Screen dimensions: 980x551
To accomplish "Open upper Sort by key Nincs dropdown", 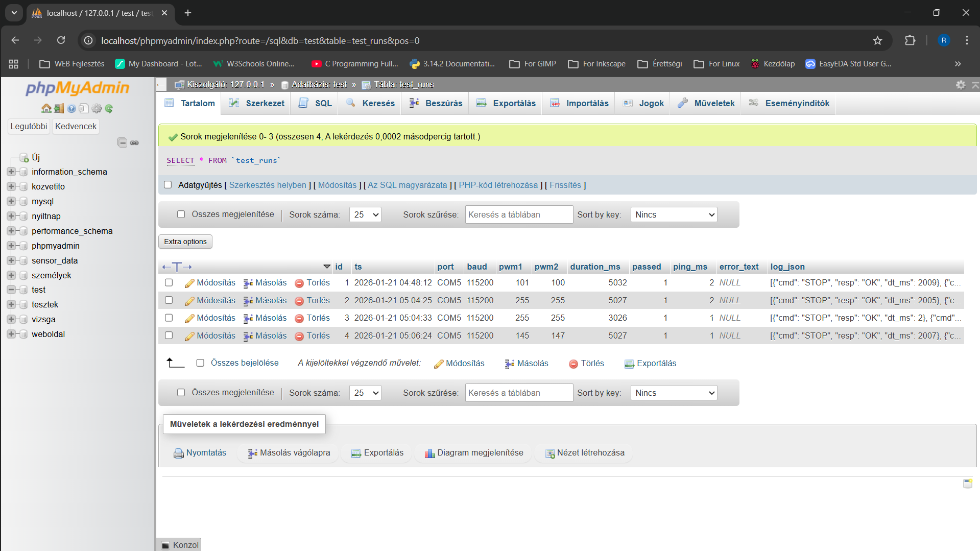I will tap(674, 214).
